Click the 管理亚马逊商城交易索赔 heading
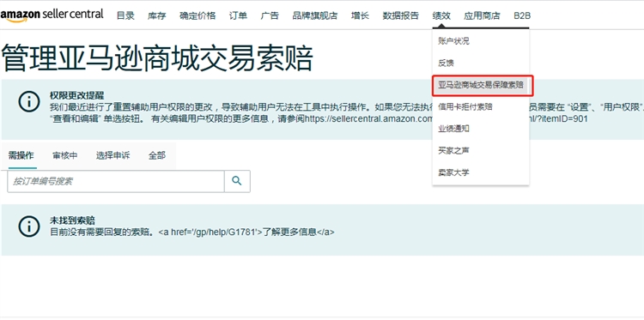Viewport: 644px width, 320px height. [x=157, y=58]
